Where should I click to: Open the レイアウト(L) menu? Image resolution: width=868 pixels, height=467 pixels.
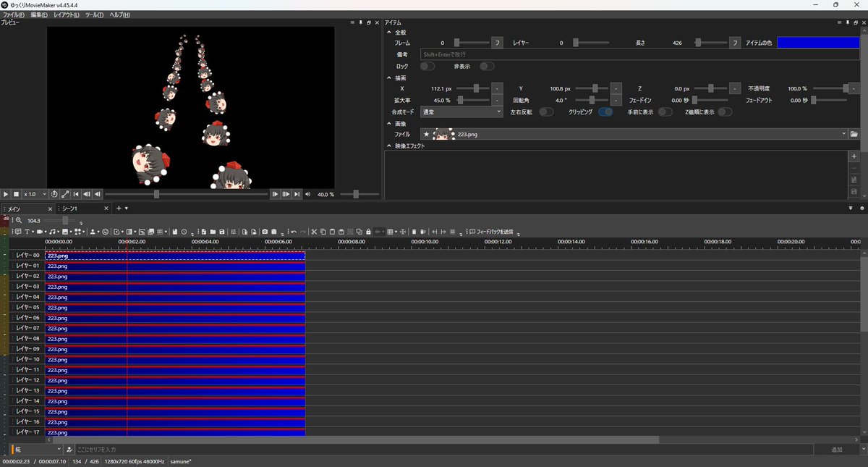point(67,14)
